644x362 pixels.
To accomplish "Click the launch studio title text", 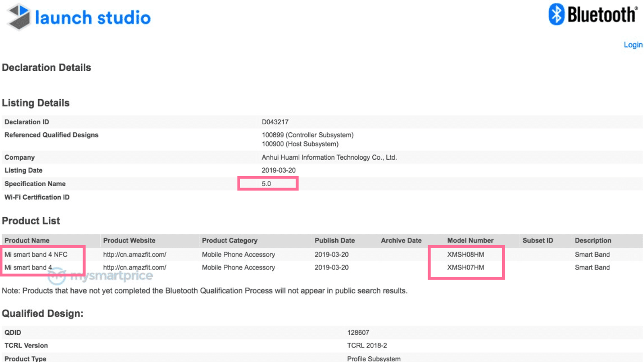I will pyautogui.click(x=93, y=18).
